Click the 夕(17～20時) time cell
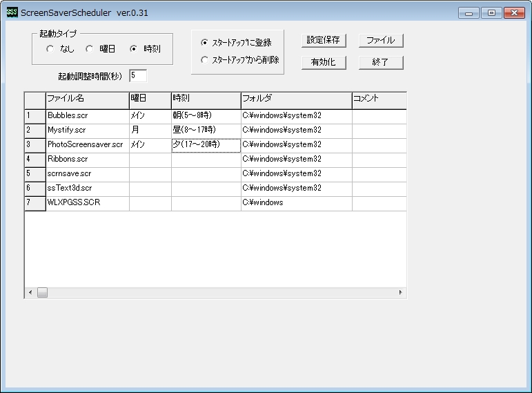 206,145
